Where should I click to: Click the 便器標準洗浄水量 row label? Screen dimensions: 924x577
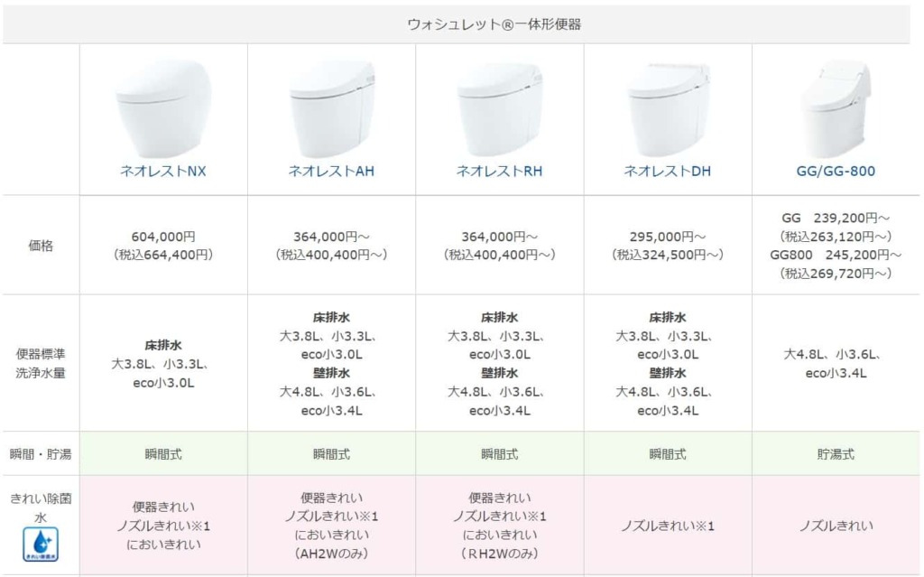[41, 362]
